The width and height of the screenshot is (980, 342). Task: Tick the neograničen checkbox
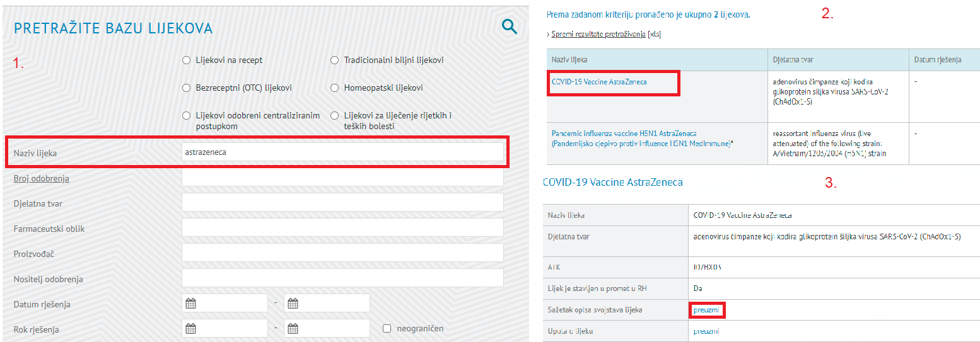point(387,328)
